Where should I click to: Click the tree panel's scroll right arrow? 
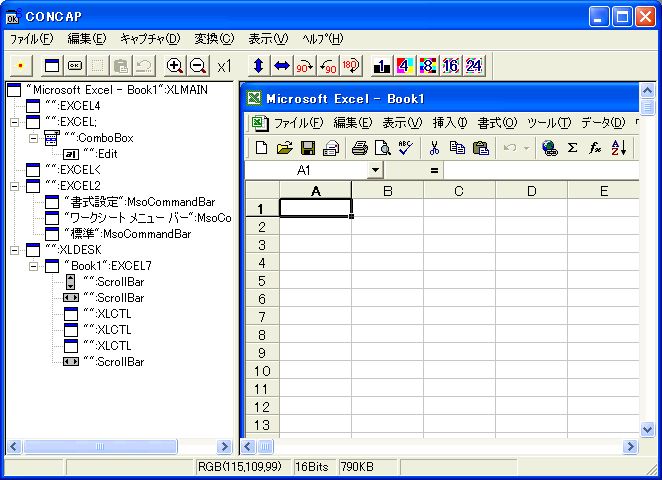click(224, 447)
